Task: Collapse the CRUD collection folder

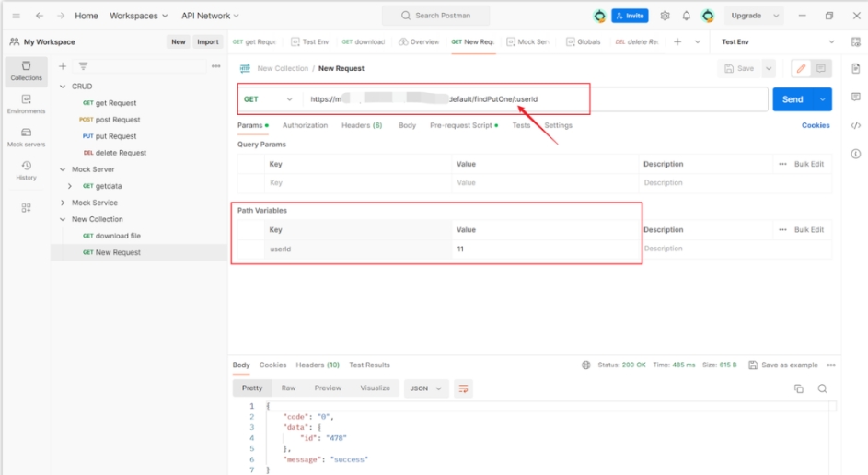Action: pyautogui.click(x=63, y=87)
